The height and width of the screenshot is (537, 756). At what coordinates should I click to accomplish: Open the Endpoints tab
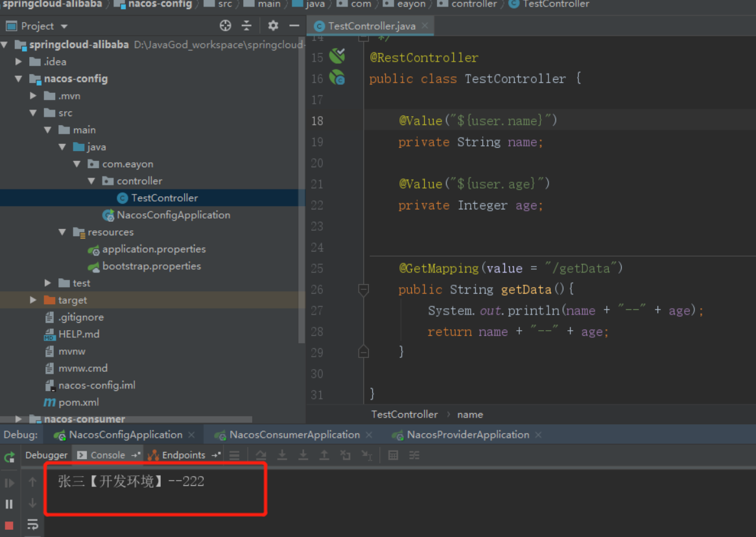click(x=183, y=455)
